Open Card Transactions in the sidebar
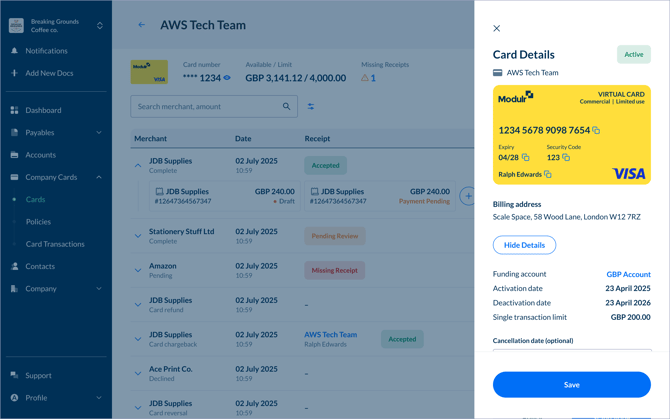This screenshot has width=670, height=419. pos(55,244)
